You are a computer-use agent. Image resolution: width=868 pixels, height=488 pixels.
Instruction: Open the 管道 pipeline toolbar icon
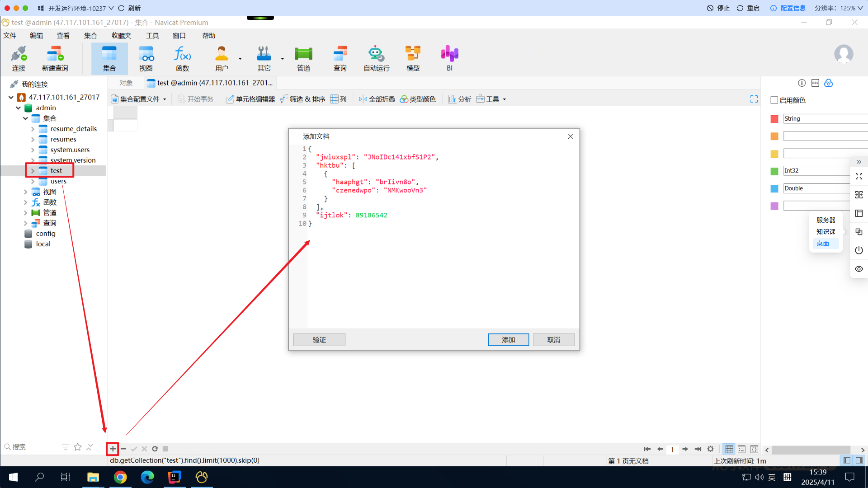304,59
